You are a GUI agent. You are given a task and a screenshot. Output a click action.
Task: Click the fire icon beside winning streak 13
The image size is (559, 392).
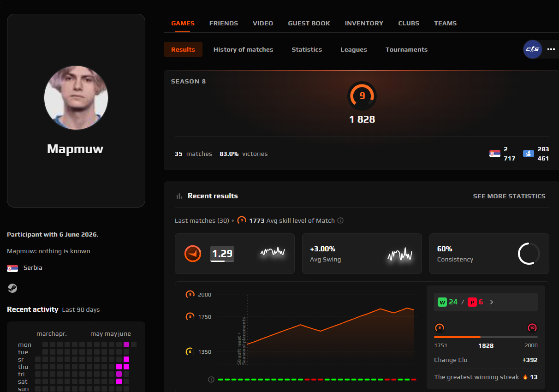525,377
